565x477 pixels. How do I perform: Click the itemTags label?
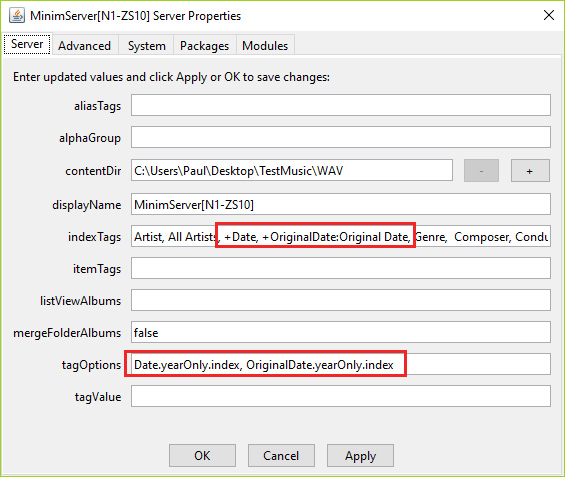coord(97,269)
